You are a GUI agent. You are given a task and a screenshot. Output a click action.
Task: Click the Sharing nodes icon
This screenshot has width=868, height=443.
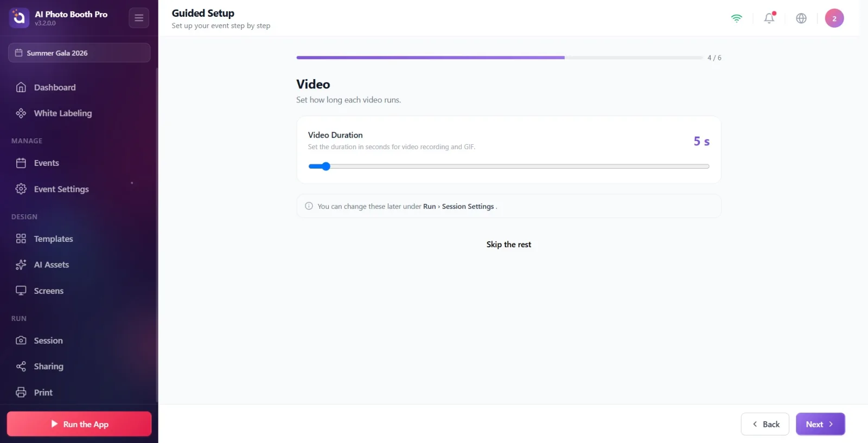pos(21,367)
